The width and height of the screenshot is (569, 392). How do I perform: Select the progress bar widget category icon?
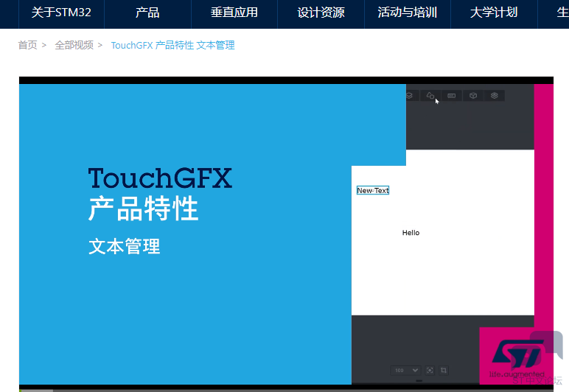[451, 96]
